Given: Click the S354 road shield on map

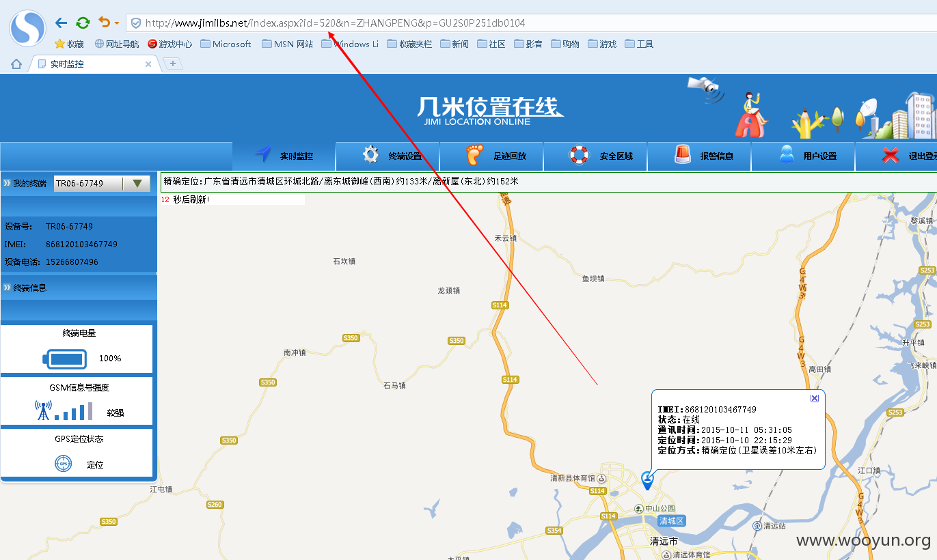Looking at the screenshot, I should point(554,531).
